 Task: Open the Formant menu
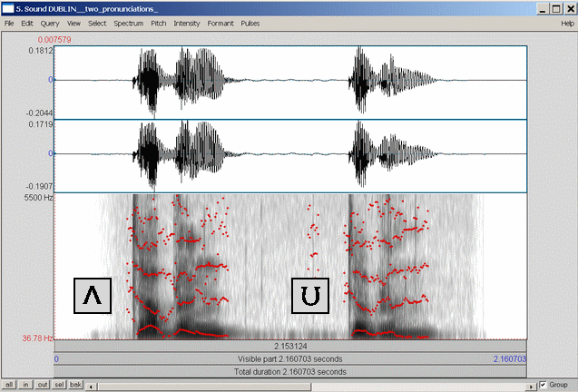tap(220, 22)
